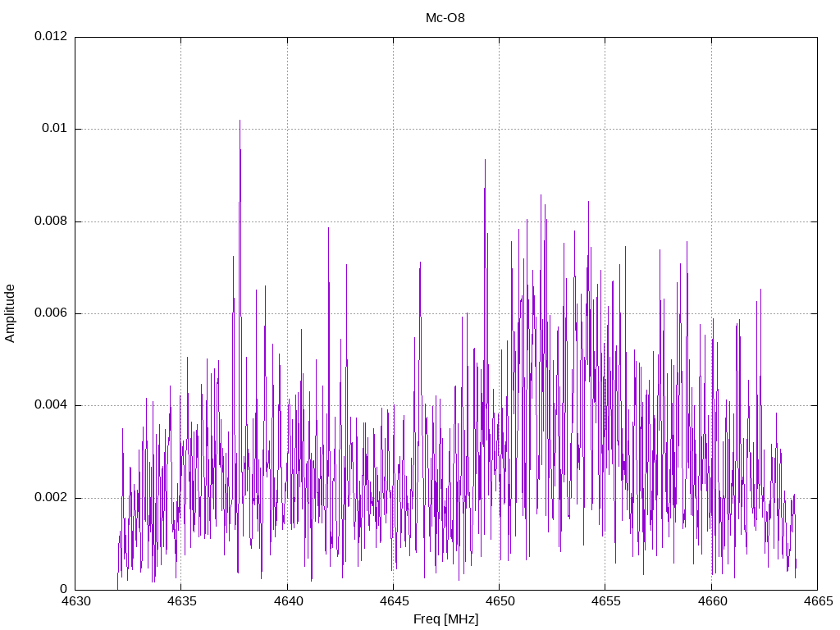The image size is (840, 630).
Task: Click the 4665 x-axis tick label
Action: (818, 601)
